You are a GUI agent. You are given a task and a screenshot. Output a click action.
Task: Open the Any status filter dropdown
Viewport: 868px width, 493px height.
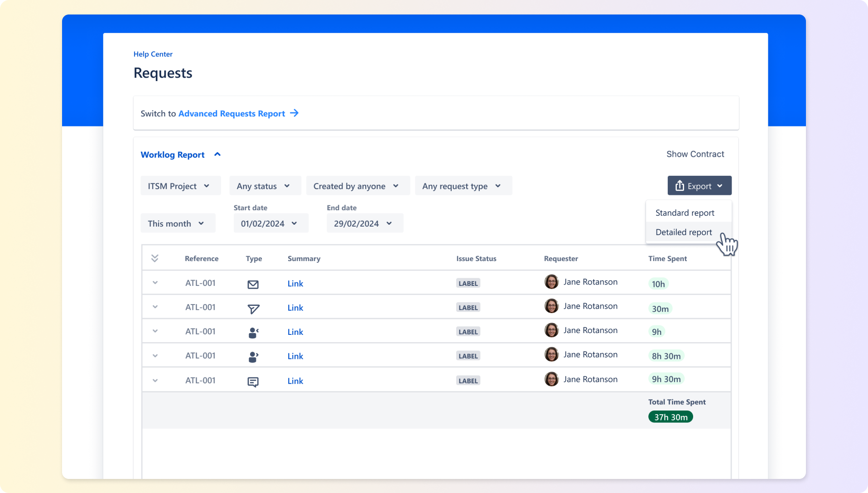[265, 186]
